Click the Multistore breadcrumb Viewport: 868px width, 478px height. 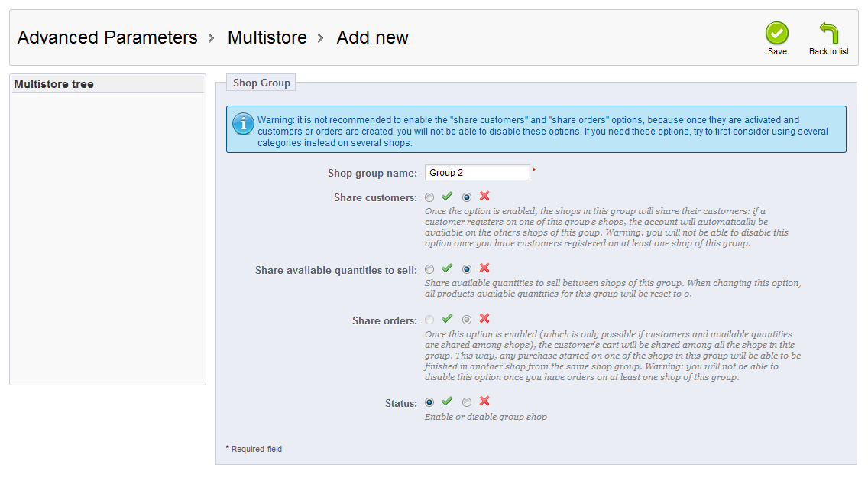tap(267, 37)
